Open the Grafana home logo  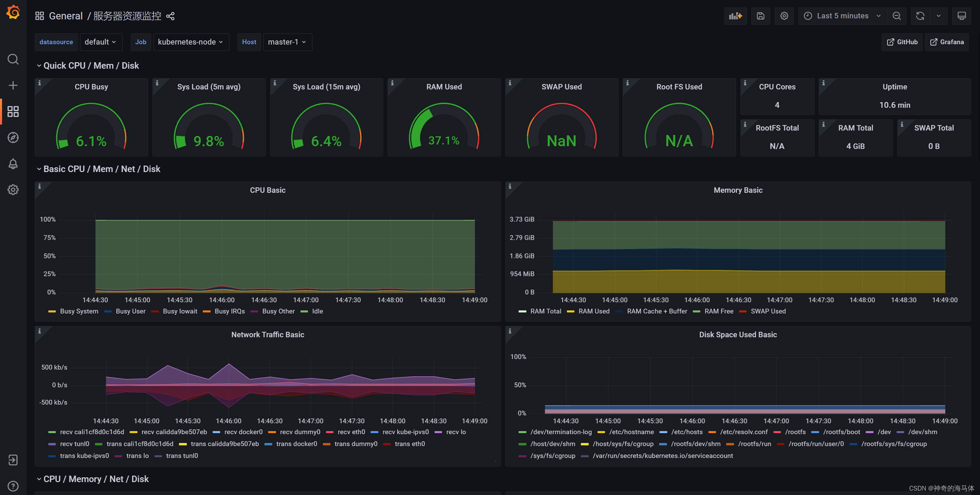[13, 12]
